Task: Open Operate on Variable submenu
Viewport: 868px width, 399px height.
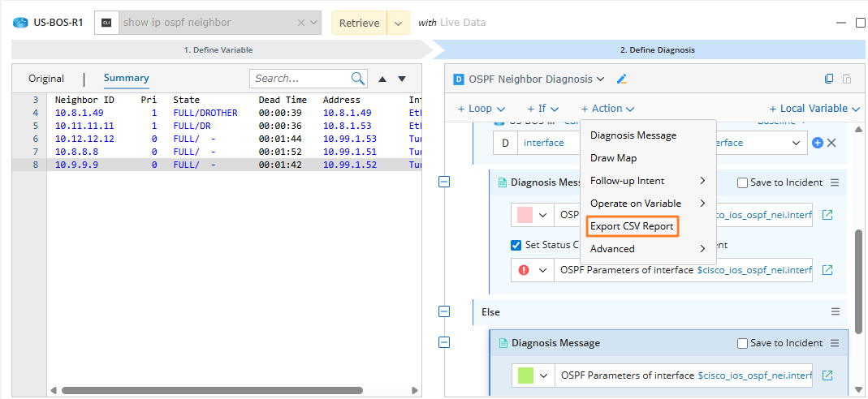Action: coord(648,204)
